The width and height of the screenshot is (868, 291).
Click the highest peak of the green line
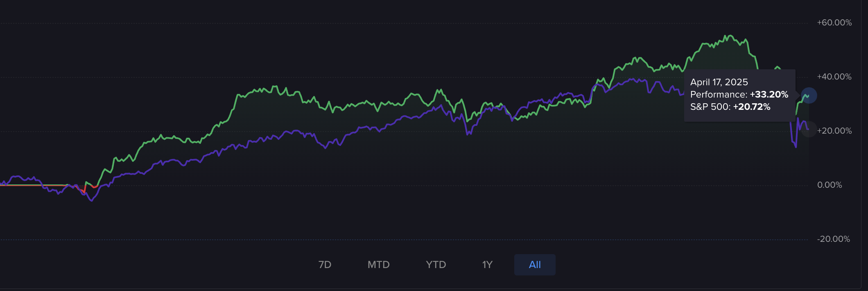click(729, 36)
